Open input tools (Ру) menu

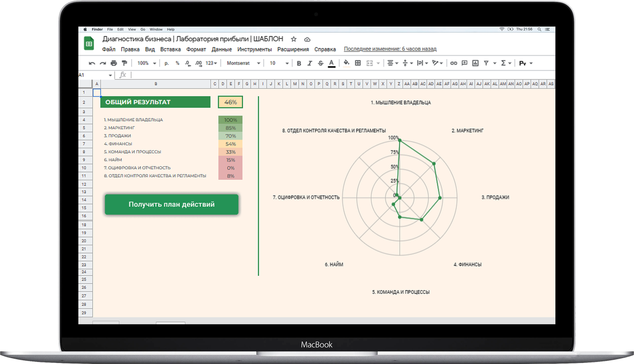(x=526, y=63)
